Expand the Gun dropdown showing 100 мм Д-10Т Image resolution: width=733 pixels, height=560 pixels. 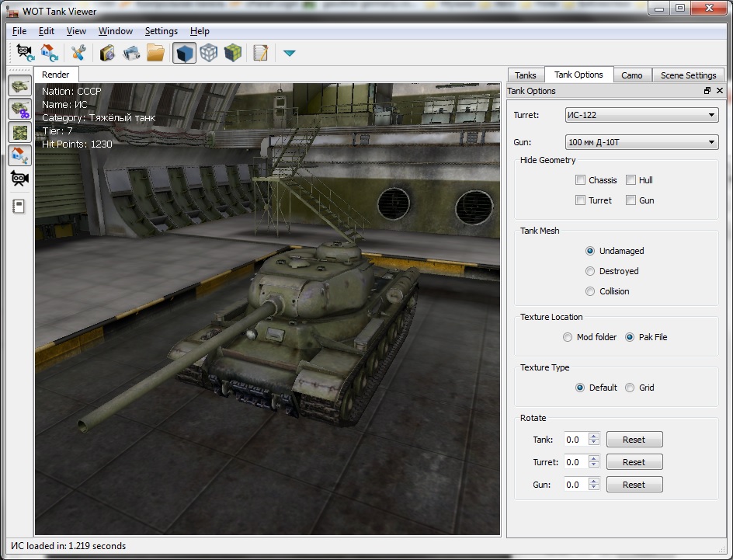click(641, 142)
